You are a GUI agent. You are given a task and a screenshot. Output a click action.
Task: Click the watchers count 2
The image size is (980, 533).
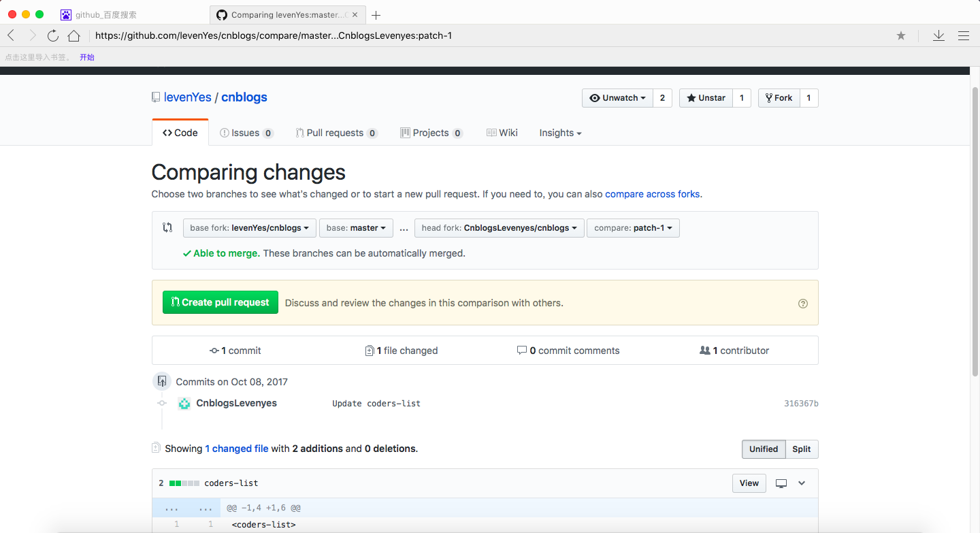click(662, 98)
